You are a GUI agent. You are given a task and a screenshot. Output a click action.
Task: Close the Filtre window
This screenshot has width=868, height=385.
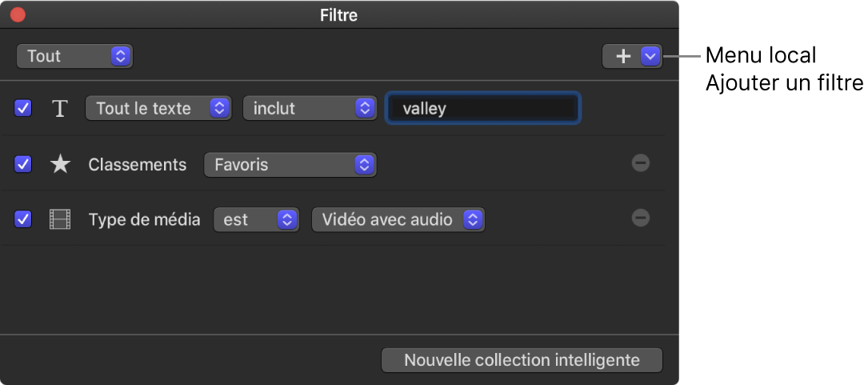point(17,14)
